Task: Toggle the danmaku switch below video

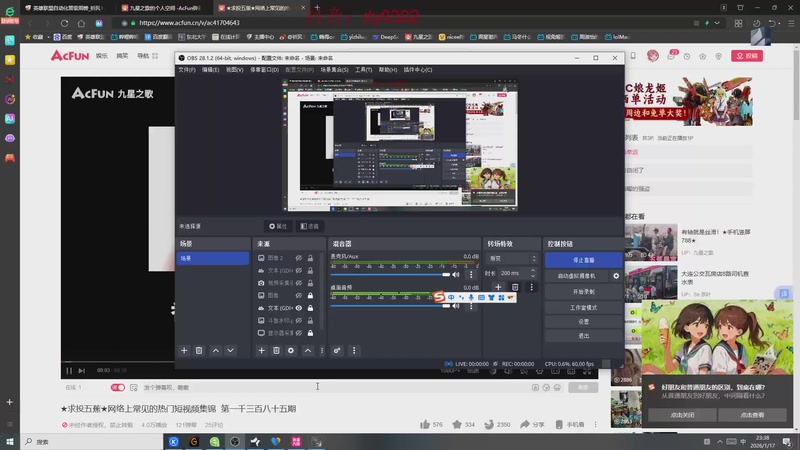Action: click(118, 387)
